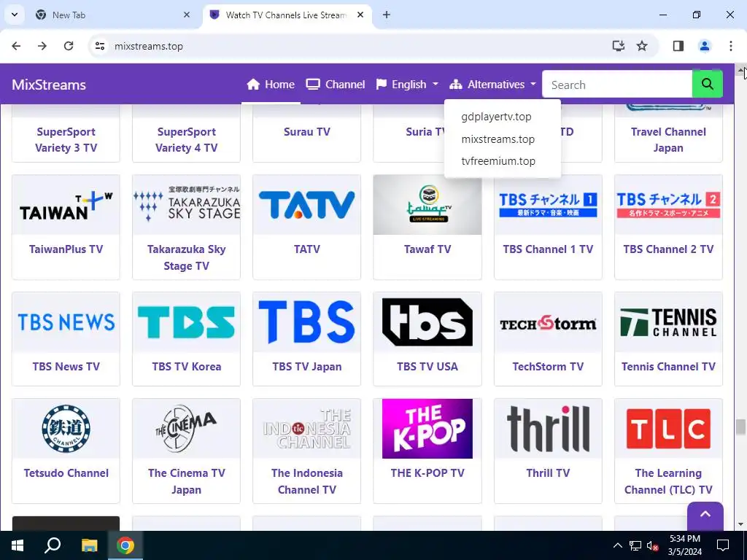
Task: Open TBS TV USA logo
Action: (427, 322)
